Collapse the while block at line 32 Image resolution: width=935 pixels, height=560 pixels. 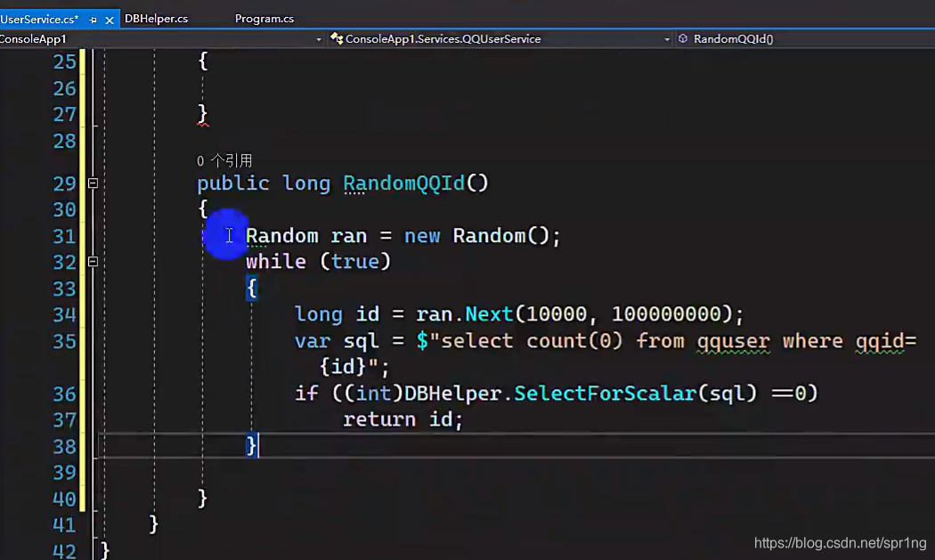point(93,261)
